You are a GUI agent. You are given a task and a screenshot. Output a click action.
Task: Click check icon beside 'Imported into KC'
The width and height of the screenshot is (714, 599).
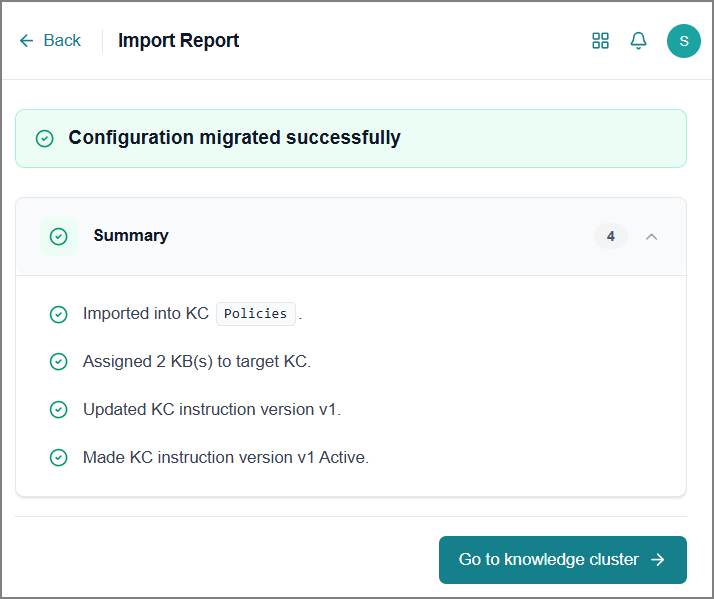(59, 314)
